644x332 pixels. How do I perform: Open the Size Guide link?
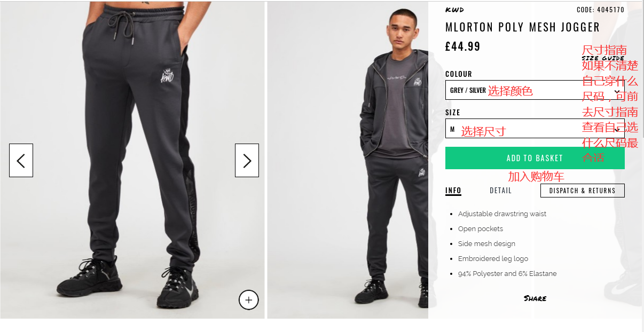(x=603, y=58)
